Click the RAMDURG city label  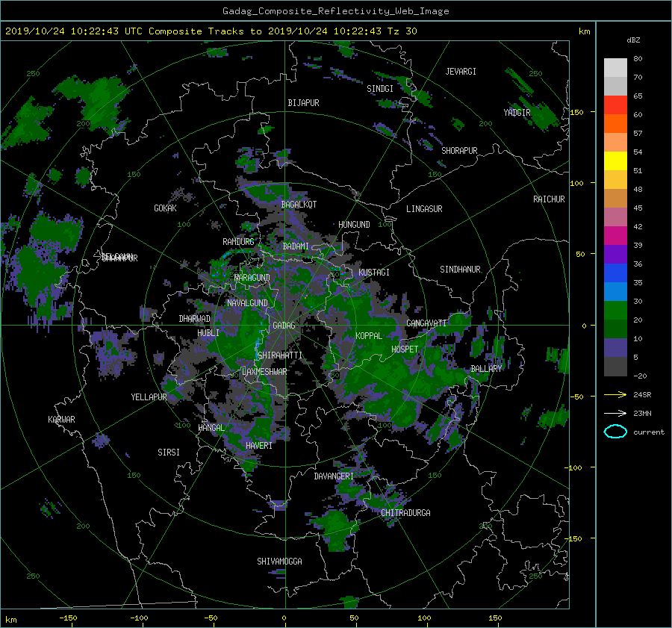point(238,242)
